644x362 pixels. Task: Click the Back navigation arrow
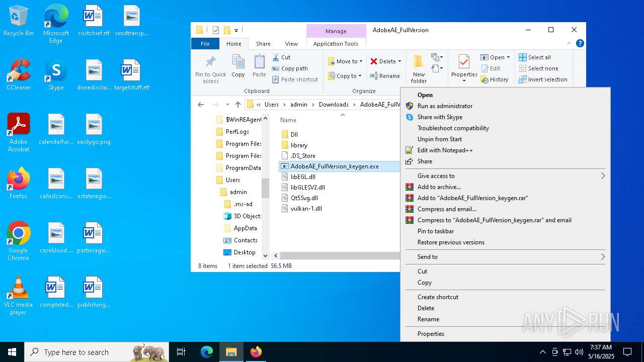[x=201, y=105]
